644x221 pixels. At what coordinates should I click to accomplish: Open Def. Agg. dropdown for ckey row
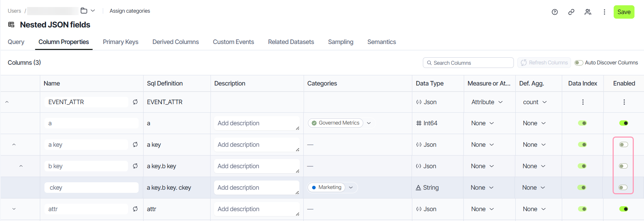pos(534,188)
